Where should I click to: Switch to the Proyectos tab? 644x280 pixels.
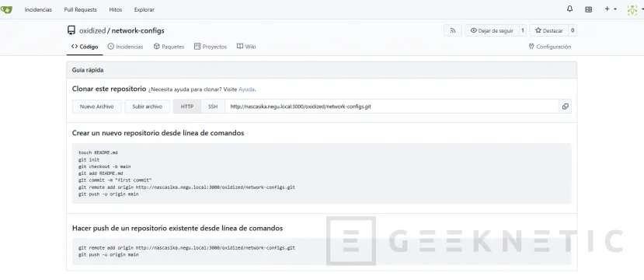[211, 47]
